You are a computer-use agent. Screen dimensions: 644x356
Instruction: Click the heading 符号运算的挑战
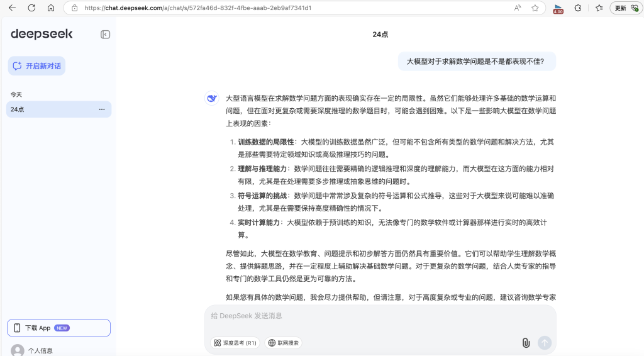(262, 196)
